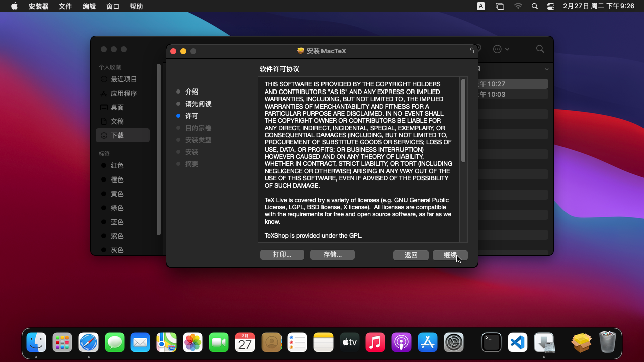Click the Go Back (返回) button
Screen dimensions: 644x362
[x=411, y=255]
